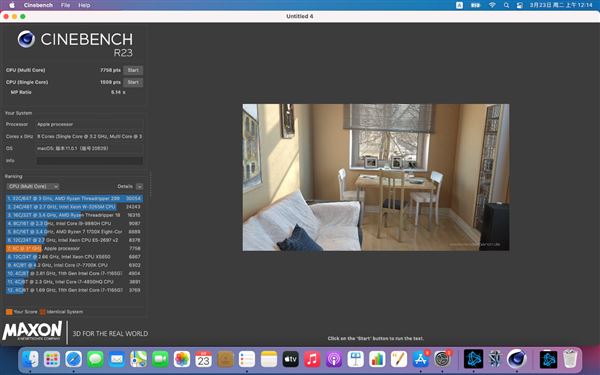The image size is (600, 375).
Task: Click the Spotlight search icon in menu bar
Action: [x=506, y=5]
